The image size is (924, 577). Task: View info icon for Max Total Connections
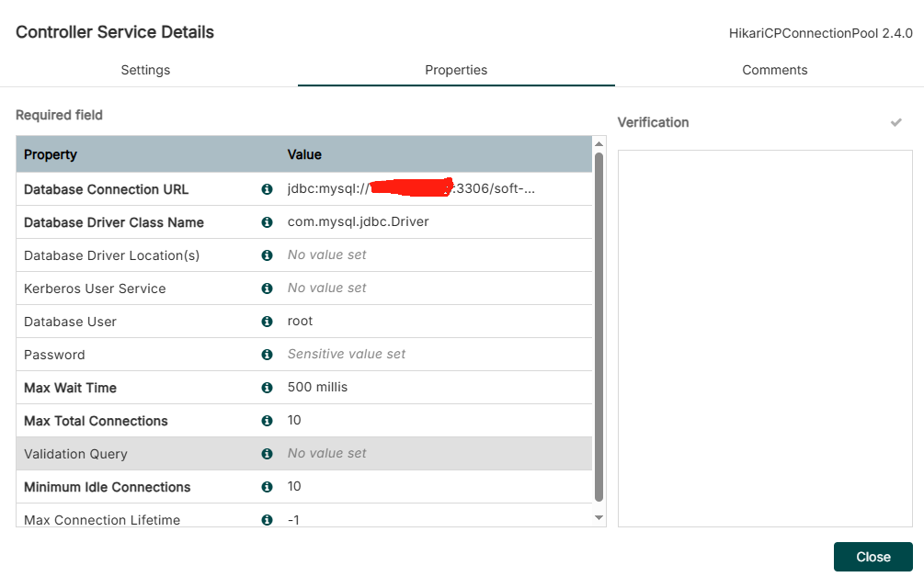tap(267, 421)
